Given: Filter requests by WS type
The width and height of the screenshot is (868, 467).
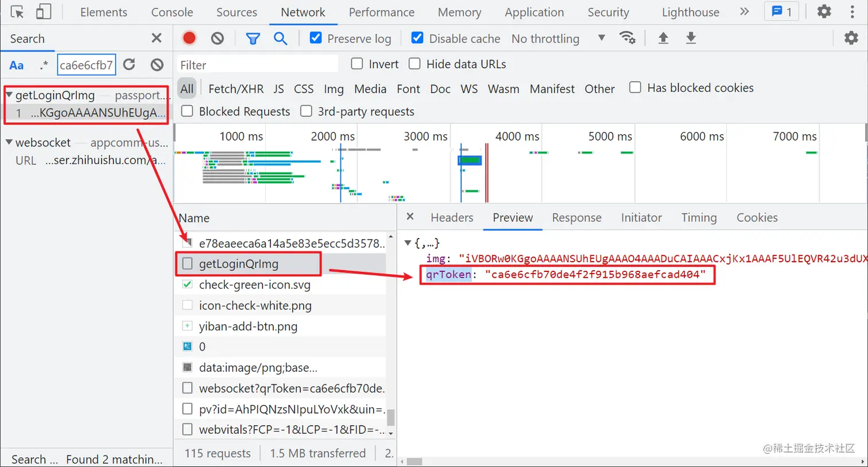Looking at the screenshot, I should tap(469, 89).
